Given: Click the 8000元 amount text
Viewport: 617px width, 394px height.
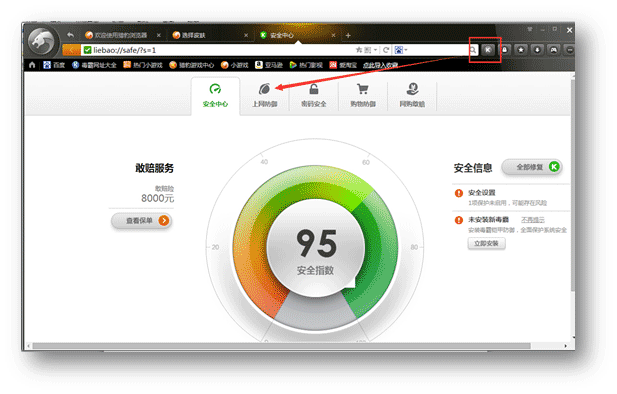Looking at the screenshot, I should click(x=157, y=198).
